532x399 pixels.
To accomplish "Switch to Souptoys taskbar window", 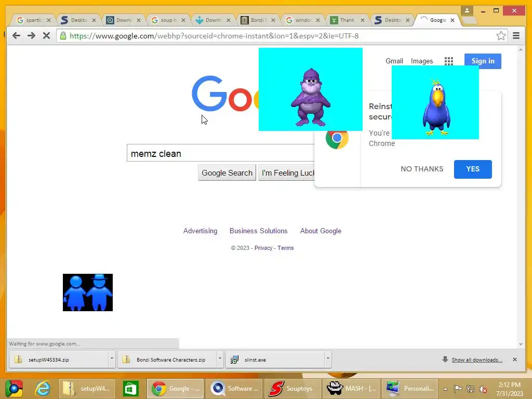I will pos(292,389).
